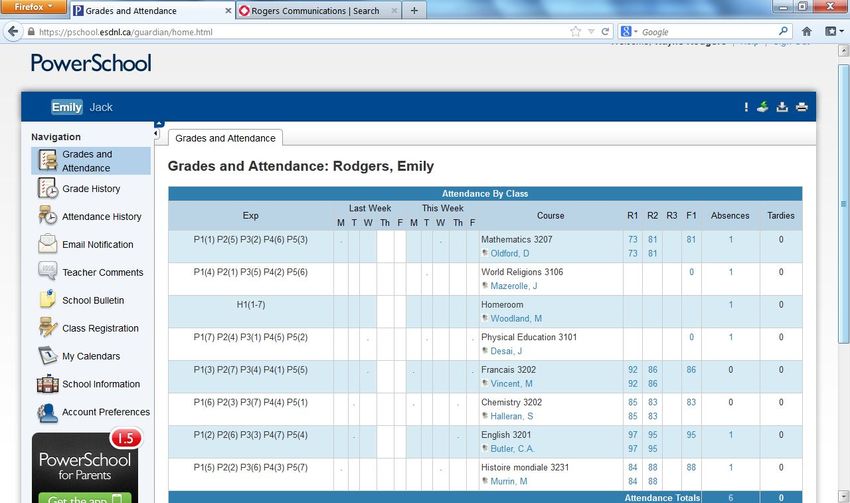Open teacher link Halleran, S
Image resolution: width=850 pixels, height=503 pixels.
coord(512,416)
